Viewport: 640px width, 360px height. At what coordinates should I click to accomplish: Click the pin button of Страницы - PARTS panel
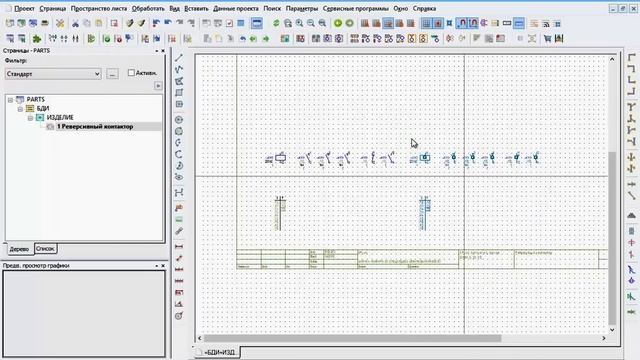click(x=156, y=51)
